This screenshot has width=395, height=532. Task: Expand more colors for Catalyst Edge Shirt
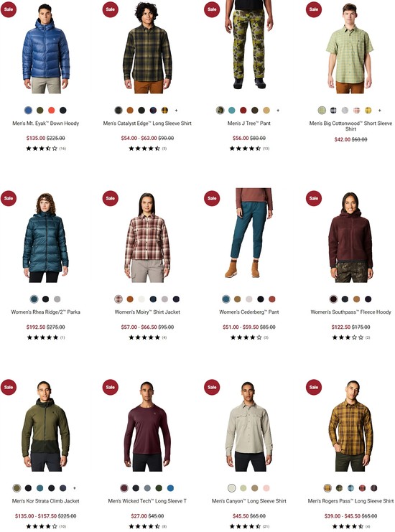pos(176,111)
